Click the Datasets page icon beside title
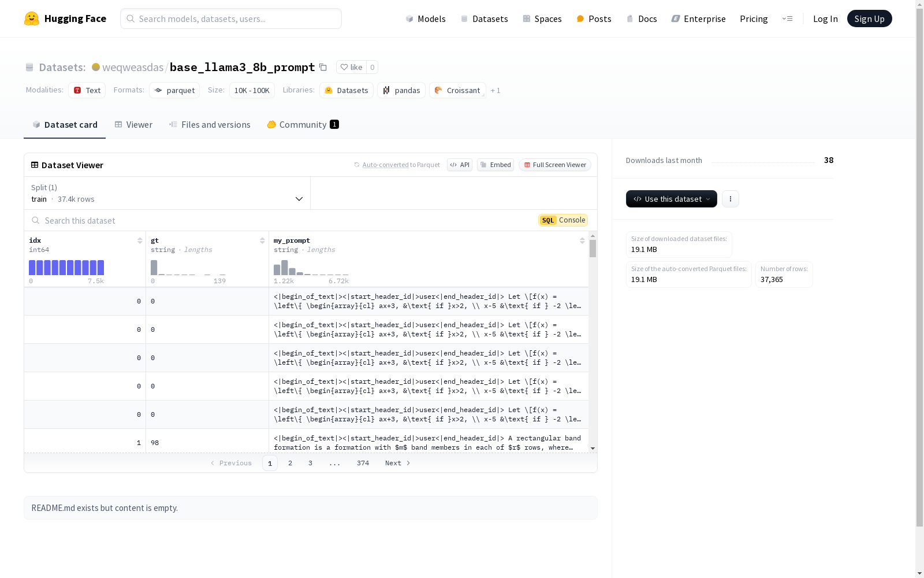The width and height of the screenshot is (924, 578). [29, 68]
